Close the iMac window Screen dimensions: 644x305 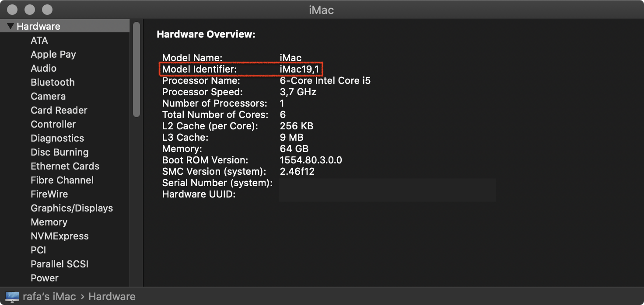coord(13,9)
